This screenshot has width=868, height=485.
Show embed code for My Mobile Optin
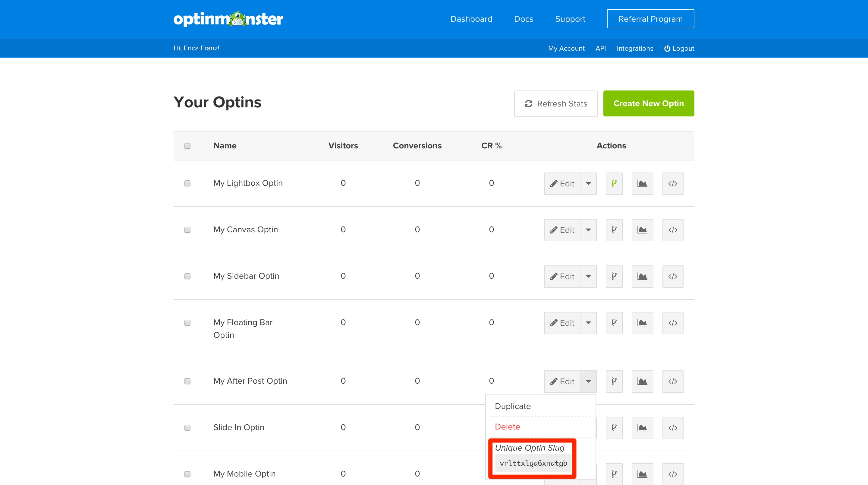(x=673, y=474)
